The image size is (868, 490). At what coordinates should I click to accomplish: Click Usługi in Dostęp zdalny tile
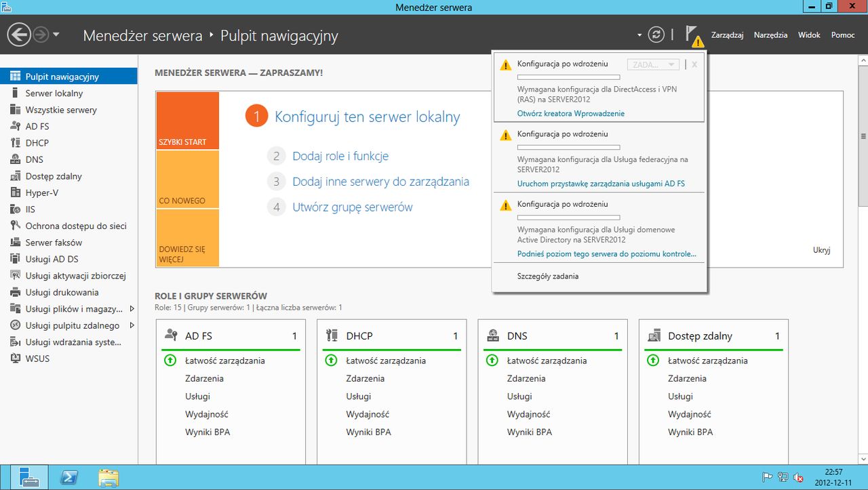[x=680, y=396]
